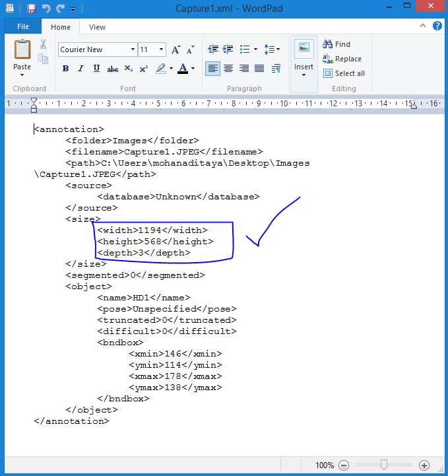Decrease paragraph indent

pos(213,49)
